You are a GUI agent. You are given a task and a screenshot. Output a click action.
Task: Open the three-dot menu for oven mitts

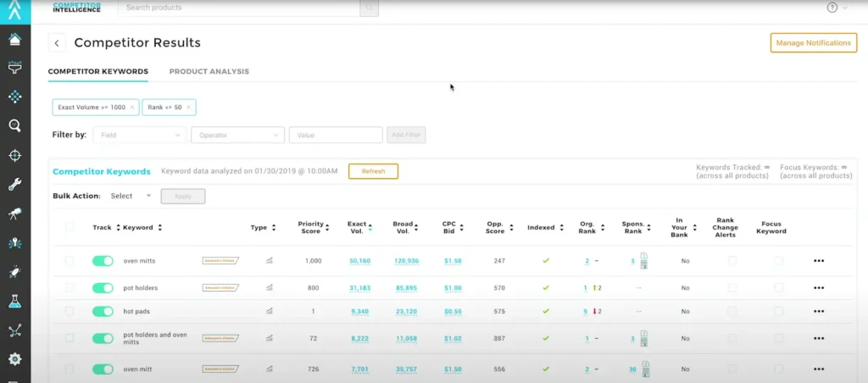tap(818, 261)
